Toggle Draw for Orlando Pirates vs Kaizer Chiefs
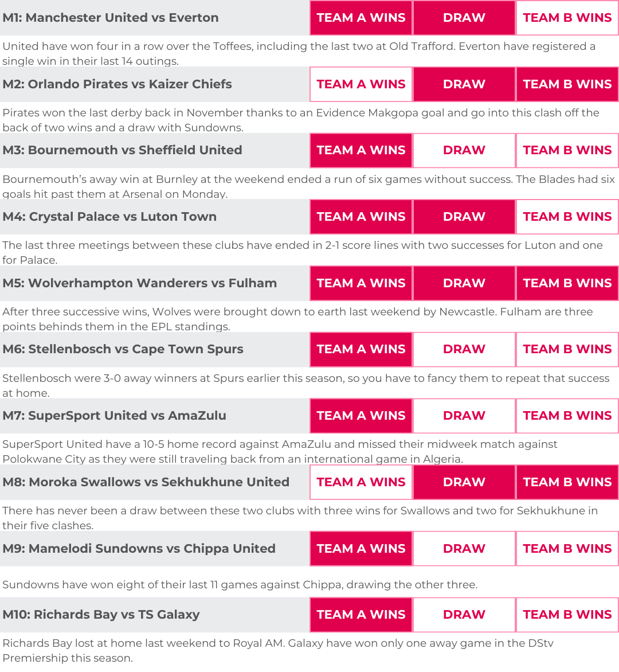 (x=464, y=84)
